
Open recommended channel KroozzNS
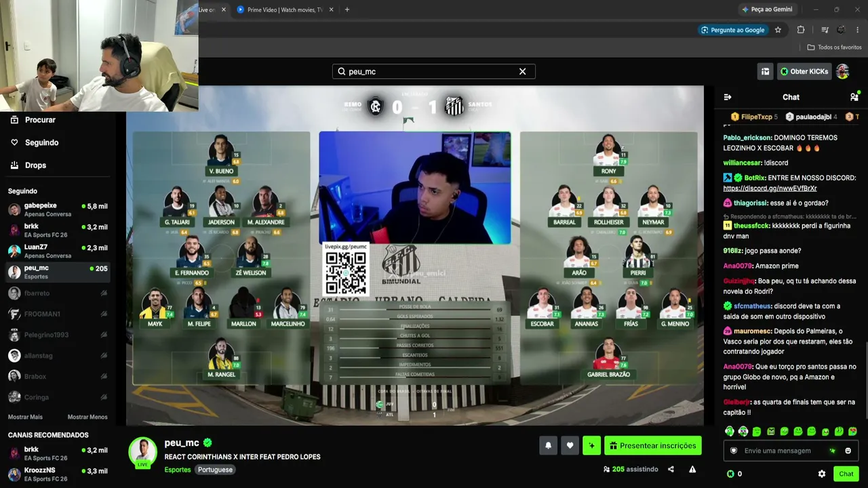point(58,474)
